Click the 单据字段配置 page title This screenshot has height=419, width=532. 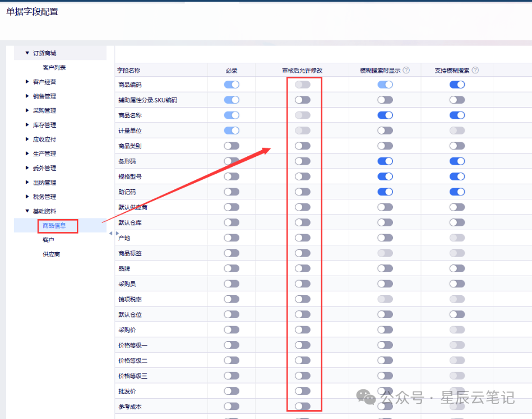(x=32, y=12)
